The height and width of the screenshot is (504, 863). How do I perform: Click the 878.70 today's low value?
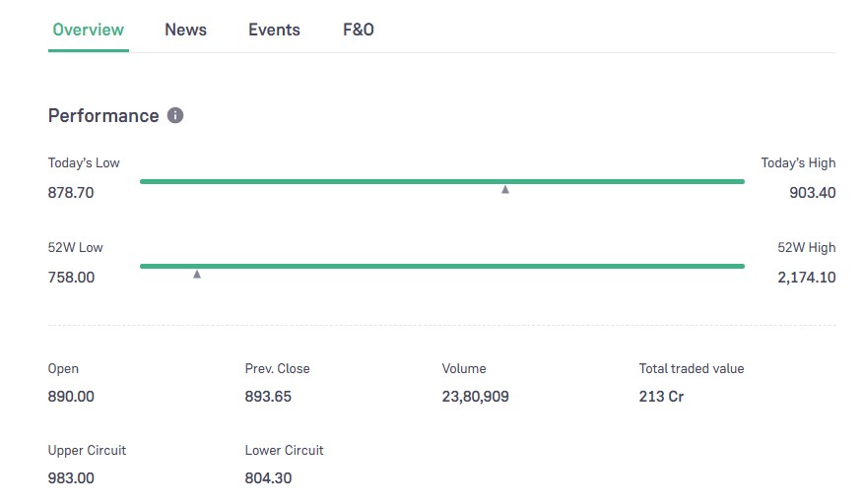click(x=71, y=193)
